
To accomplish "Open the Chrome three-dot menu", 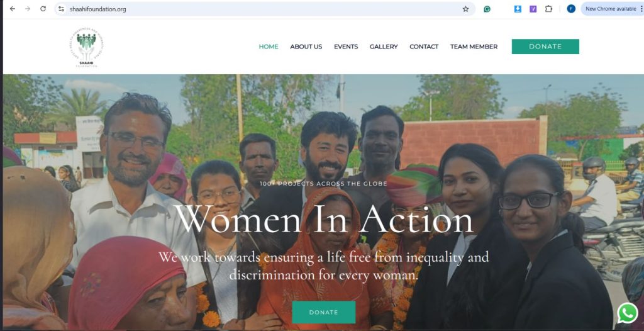I will point(641,9).
